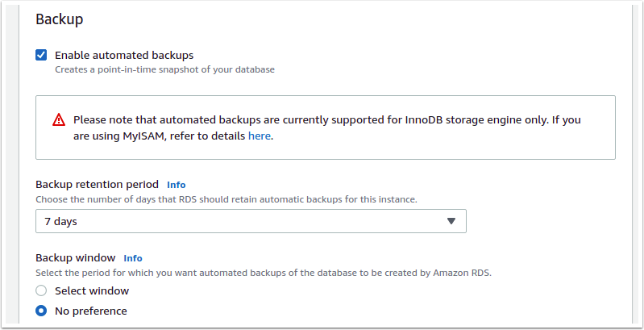This screenshot has height=330, width=644.
Task: Open Info for Backup retention period
Action: 177,185
